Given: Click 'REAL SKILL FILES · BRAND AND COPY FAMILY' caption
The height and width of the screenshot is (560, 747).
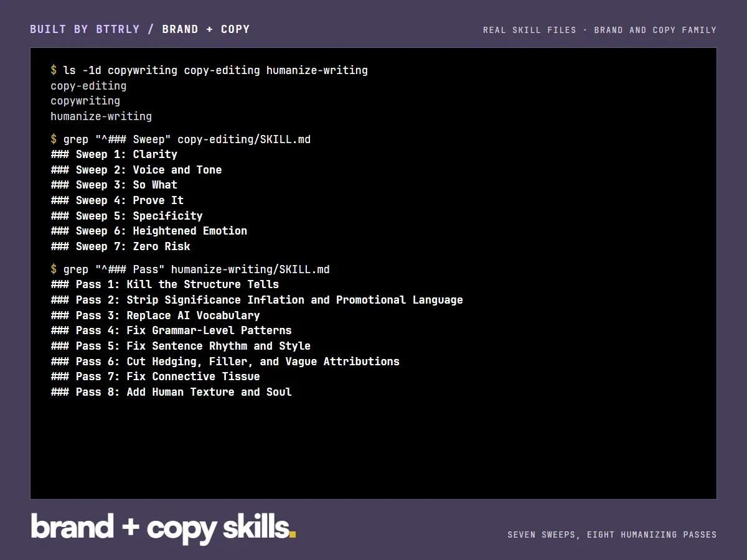Looking at the screenshot, I should click(x=600, y=30).
